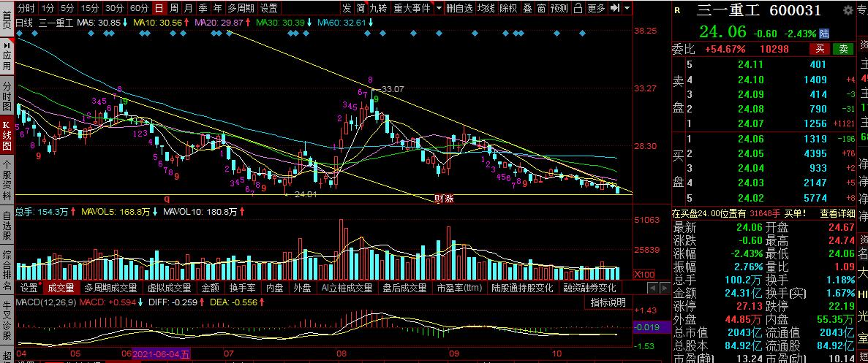Click the 发 toolbar button
Viewport: 868px width, 363px height.
pos(347,8)
